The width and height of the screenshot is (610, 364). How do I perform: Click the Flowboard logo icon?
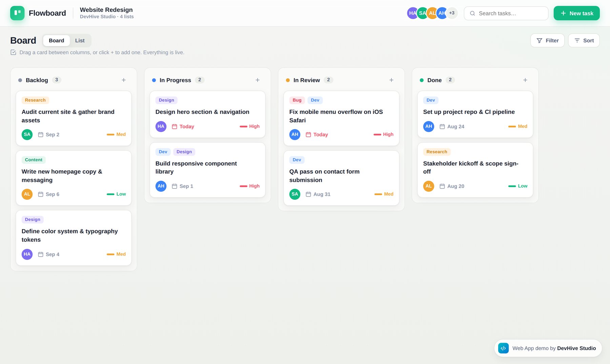17,13
